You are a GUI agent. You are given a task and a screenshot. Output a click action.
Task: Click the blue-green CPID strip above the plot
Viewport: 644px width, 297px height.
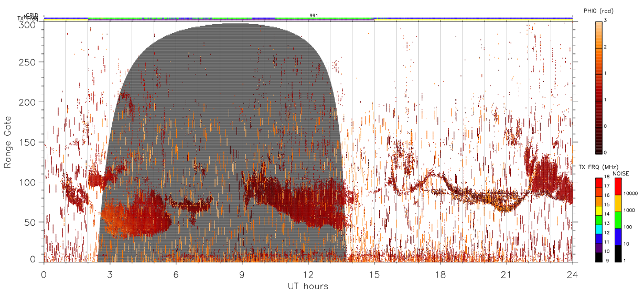(308, 18)
